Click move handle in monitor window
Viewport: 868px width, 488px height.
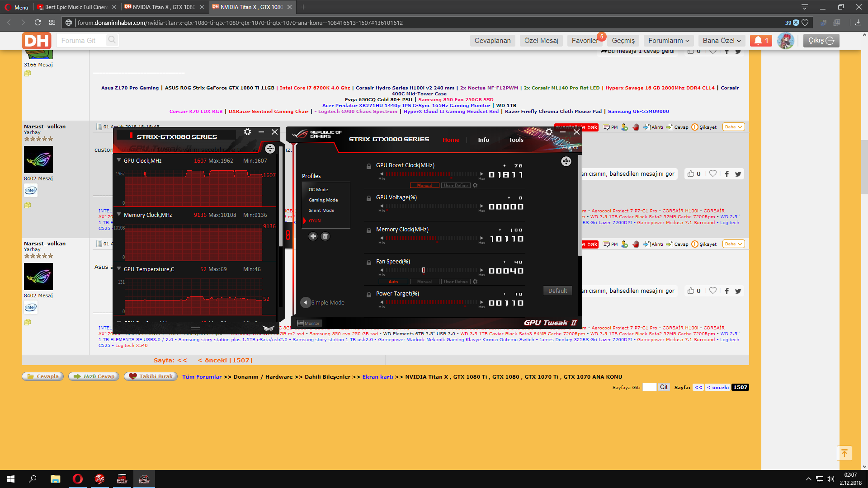(270, 149)
